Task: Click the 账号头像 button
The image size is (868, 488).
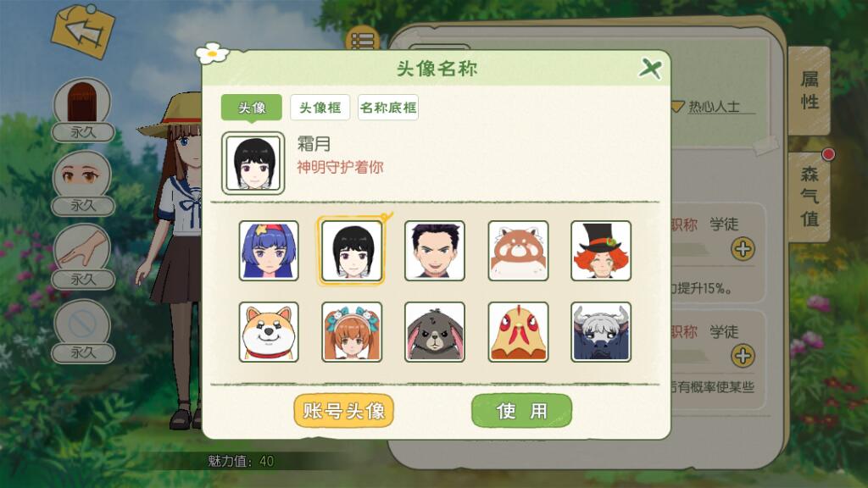Action: [x=344, y=411]
